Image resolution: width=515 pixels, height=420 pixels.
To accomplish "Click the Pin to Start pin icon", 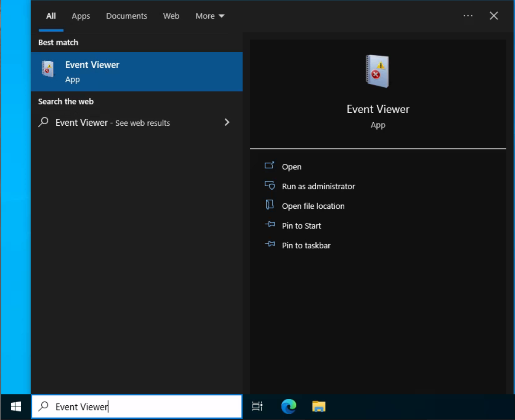I will click(270, 225).
